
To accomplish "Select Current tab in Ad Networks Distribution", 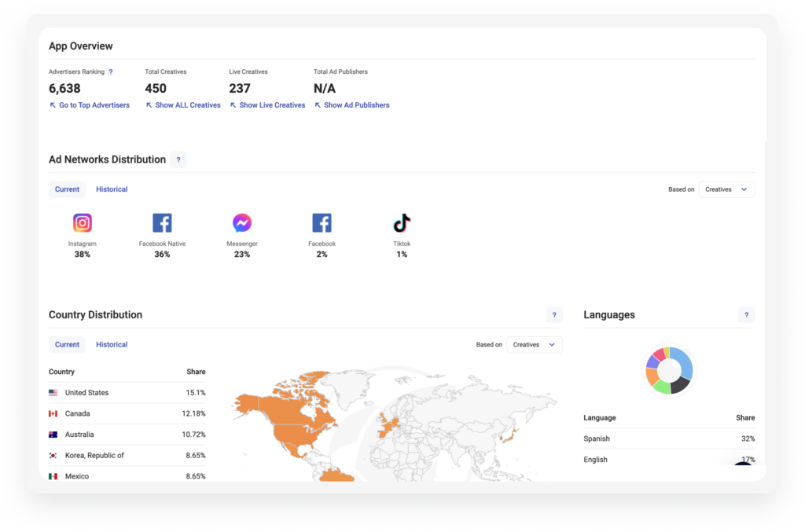I will [x=68, y=189].
